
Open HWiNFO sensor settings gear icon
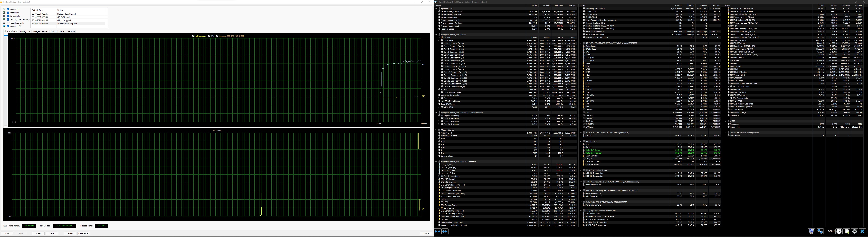pyautogui.click(x=855, y=231)
